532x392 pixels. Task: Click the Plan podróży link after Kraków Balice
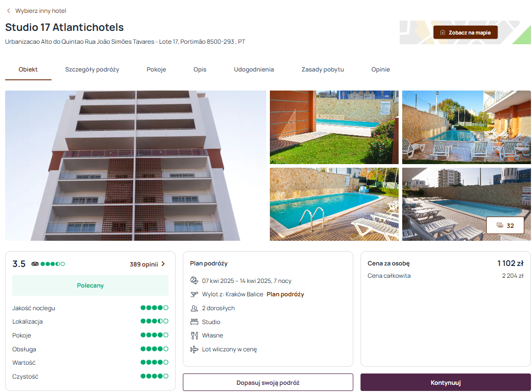(x=285, y=294)
